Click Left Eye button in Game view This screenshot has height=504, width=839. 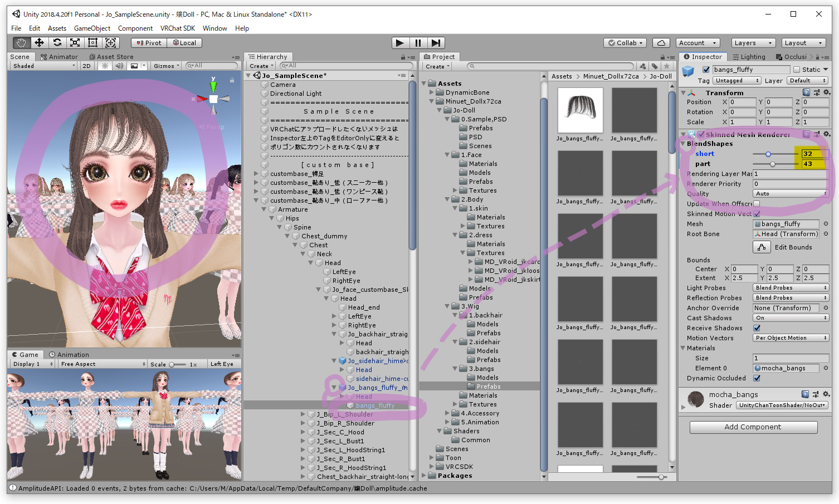pyautogui.click(x=224, y=364)
